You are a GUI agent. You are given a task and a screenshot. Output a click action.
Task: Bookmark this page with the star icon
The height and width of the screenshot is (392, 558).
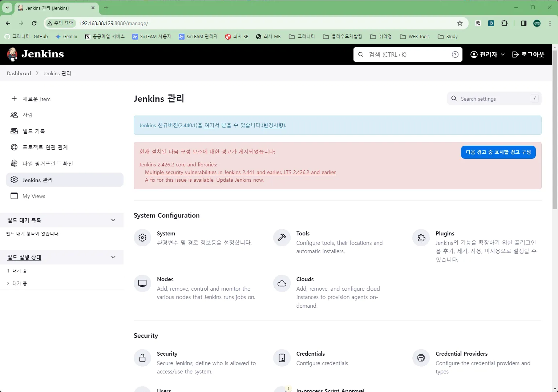tap(460, 23)
